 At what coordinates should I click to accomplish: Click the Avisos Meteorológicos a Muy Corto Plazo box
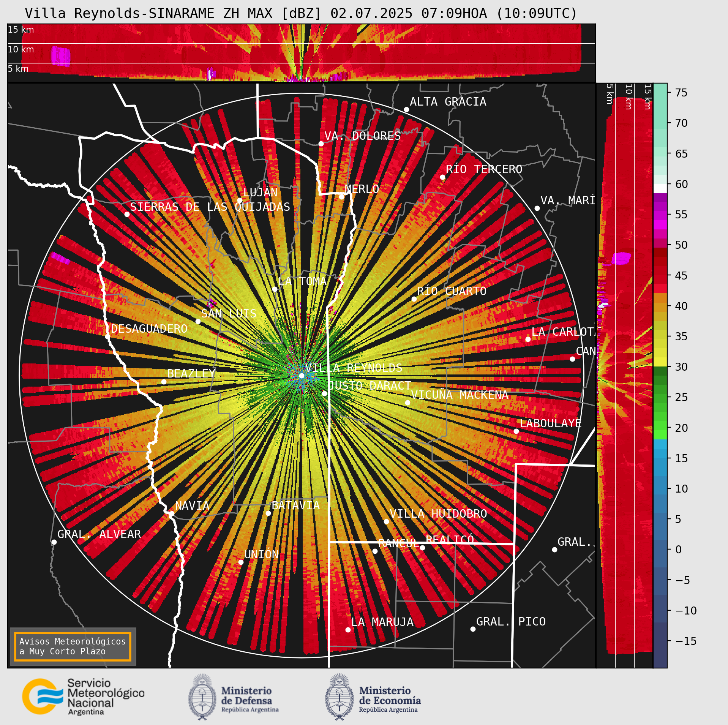(73, 646)
